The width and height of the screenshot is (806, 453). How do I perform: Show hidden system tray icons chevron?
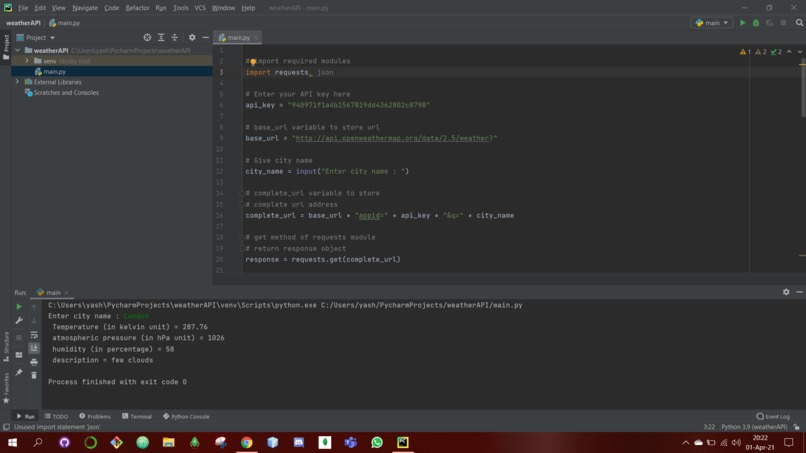(685, 443)
